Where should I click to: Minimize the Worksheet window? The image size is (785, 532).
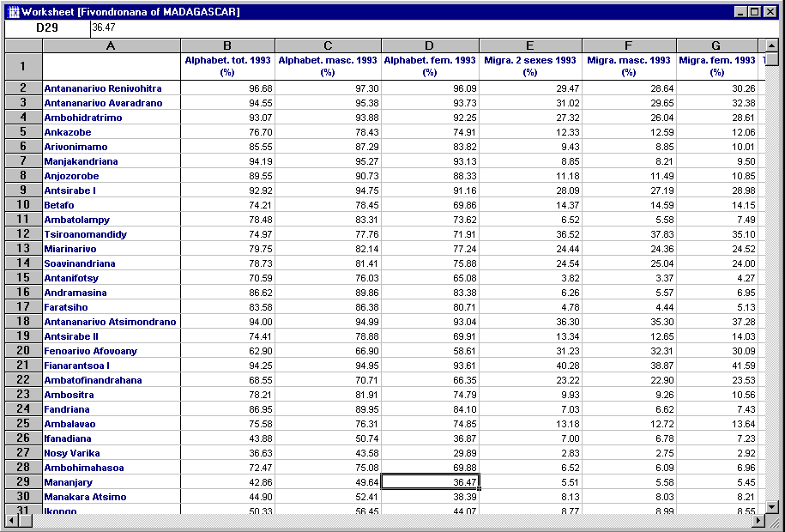(x=740, y=11)
